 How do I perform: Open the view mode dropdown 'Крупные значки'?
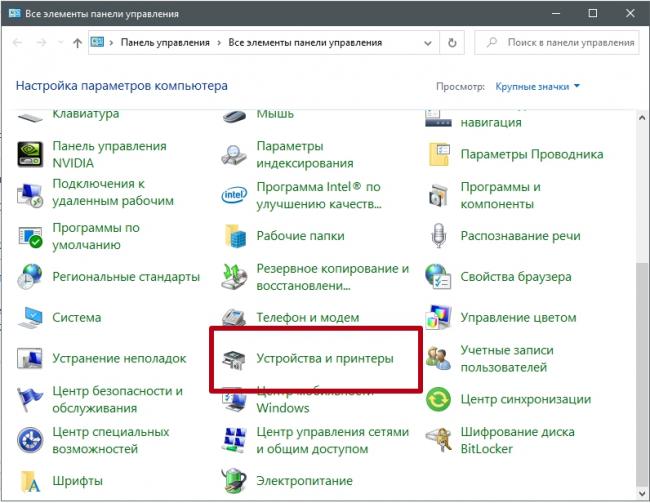click(x=538, y=86)
